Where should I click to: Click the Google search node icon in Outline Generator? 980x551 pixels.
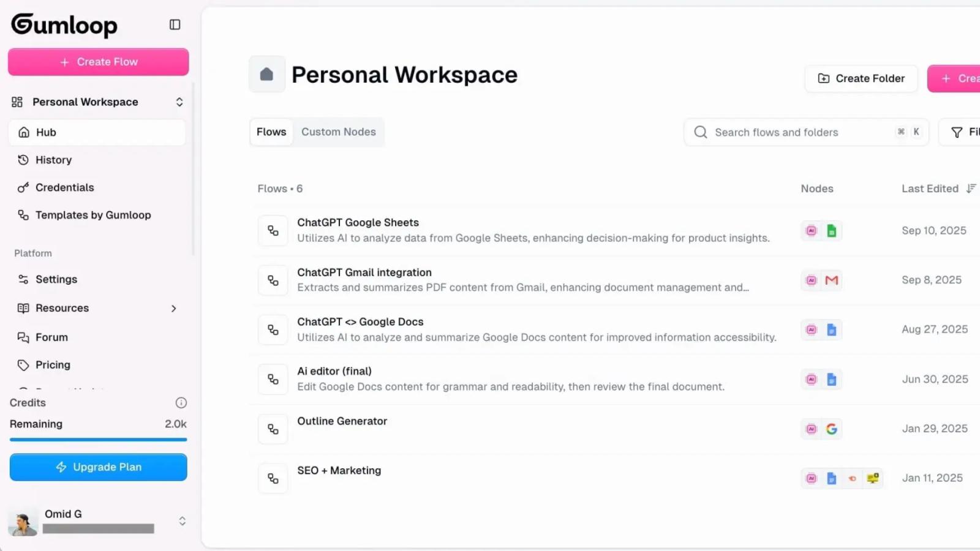click(832, 429)
